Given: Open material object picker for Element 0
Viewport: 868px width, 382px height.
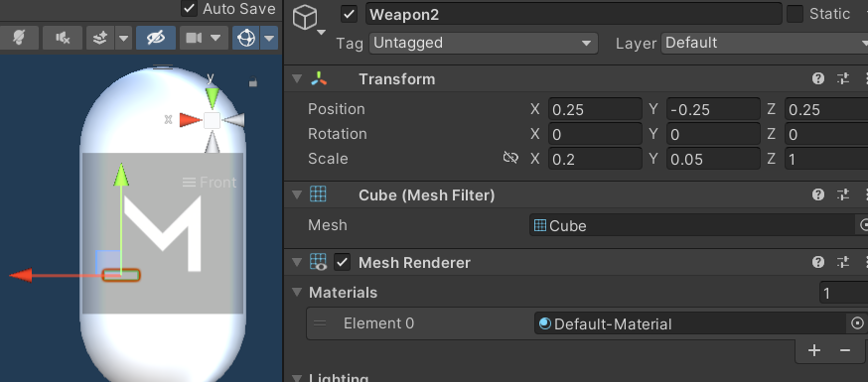Looking at the screenshot, I should [x=857, y=323].
